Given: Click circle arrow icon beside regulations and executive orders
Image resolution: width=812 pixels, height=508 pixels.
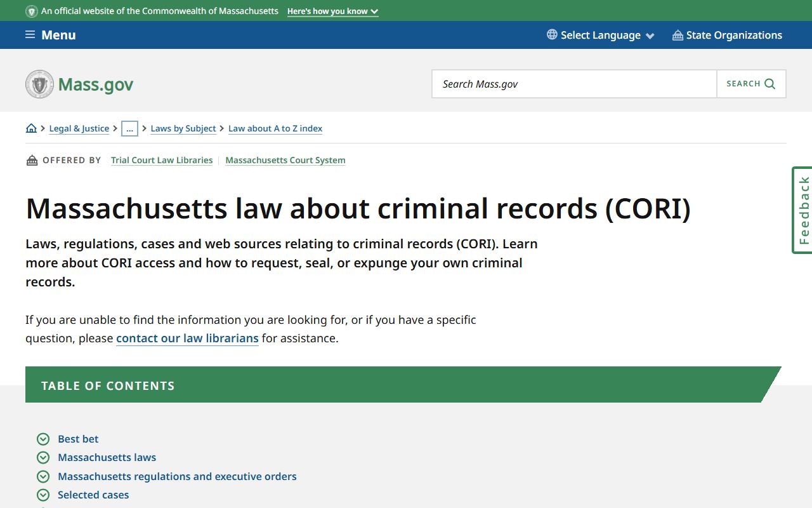Looking at the screenshot, I should tap(43, 476).
